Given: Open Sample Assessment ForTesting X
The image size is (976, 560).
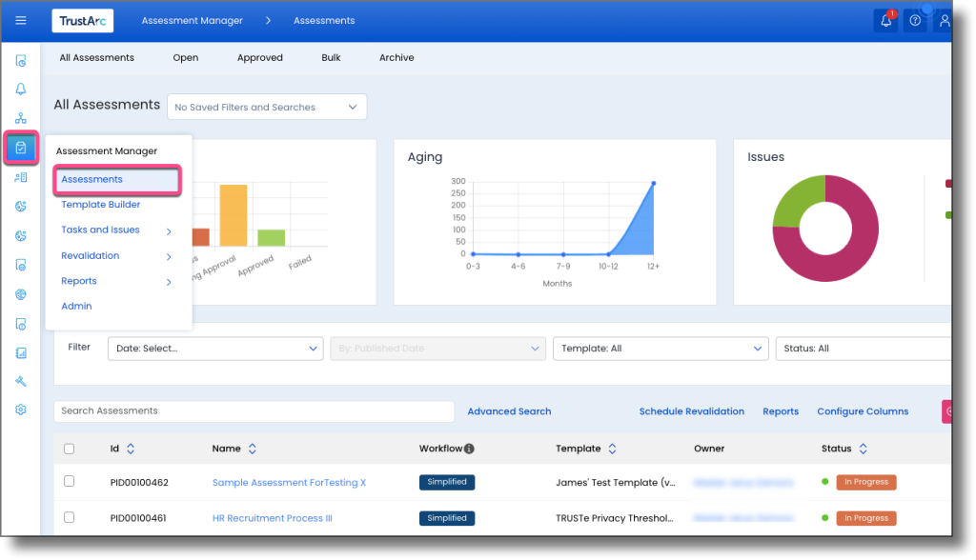Looking at the screenshot, I should click(x=289, y=482).
